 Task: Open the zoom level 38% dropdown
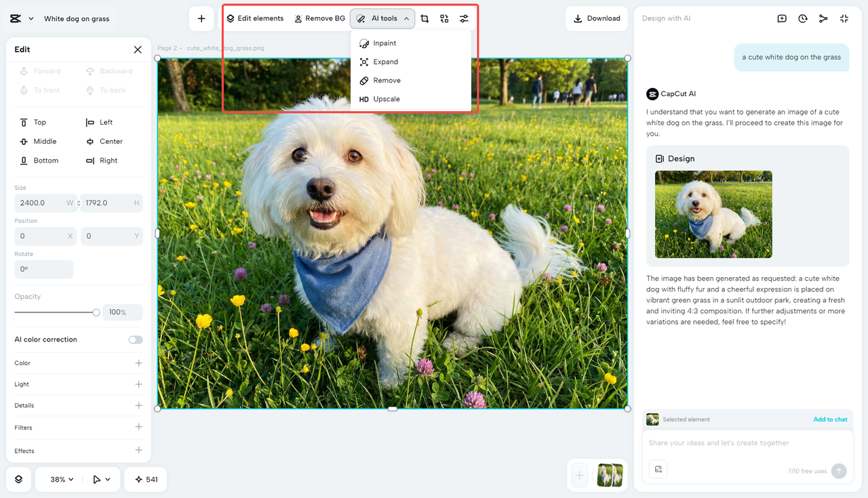tap(59, 479)
